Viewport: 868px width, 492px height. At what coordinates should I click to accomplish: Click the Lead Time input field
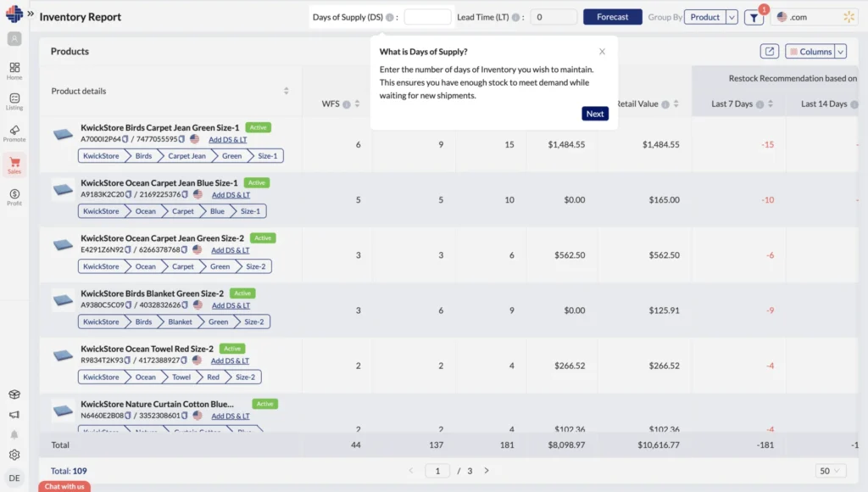tap(554, 17)
